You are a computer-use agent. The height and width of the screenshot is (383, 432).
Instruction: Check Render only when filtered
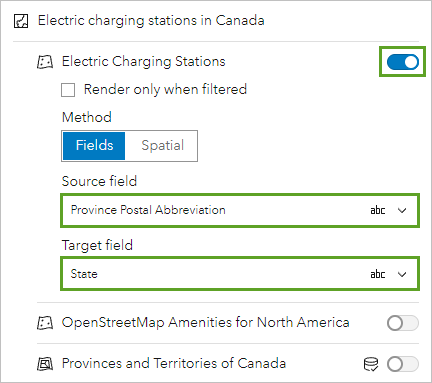pos(68,90)
